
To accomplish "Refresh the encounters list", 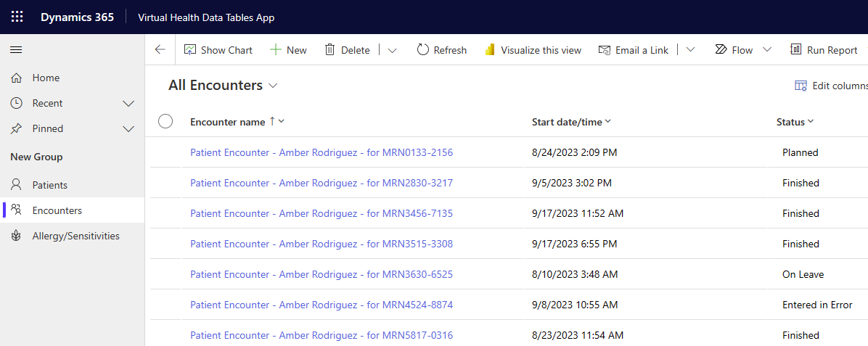I will pos(442,50).
